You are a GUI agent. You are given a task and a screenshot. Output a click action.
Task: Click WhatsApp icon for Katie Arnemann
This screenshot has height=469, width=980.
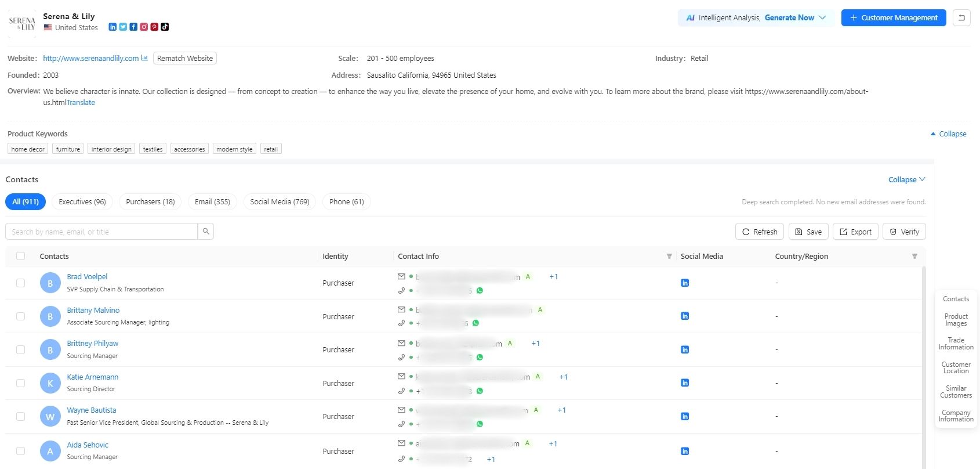[x=480, y=391]
